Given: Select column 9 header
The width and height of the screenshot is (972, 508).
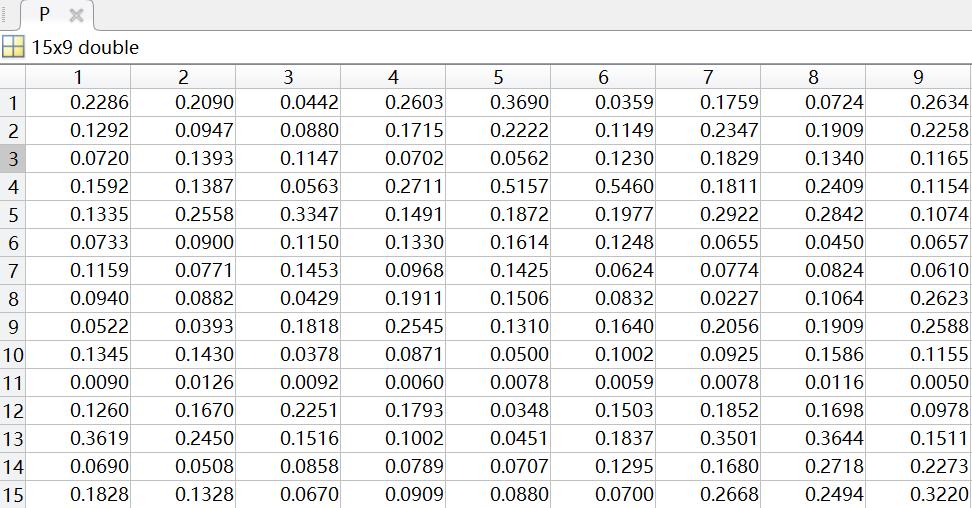Looking at the screenshot, I should click(918, 77).
